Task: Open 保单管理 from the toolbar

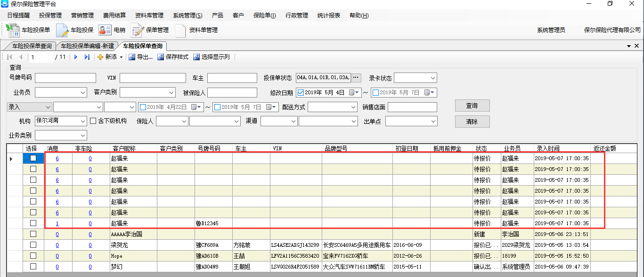Action: (x=137, y=30)
